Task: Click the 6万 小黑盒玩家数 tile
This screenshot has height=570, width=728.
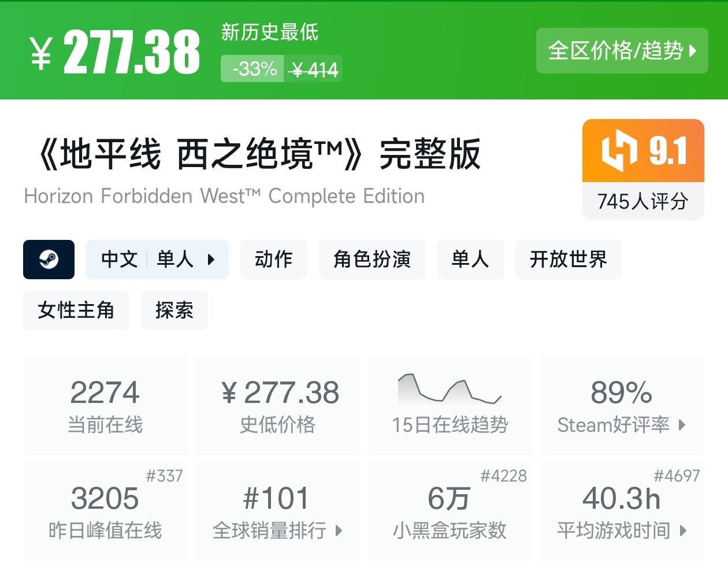Action: click(449, 512)
